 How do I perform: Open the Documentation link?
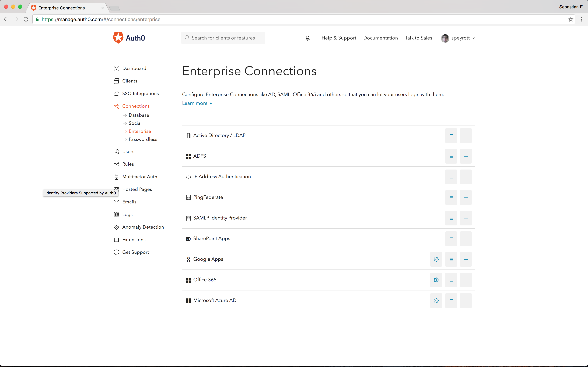point(380,38)
